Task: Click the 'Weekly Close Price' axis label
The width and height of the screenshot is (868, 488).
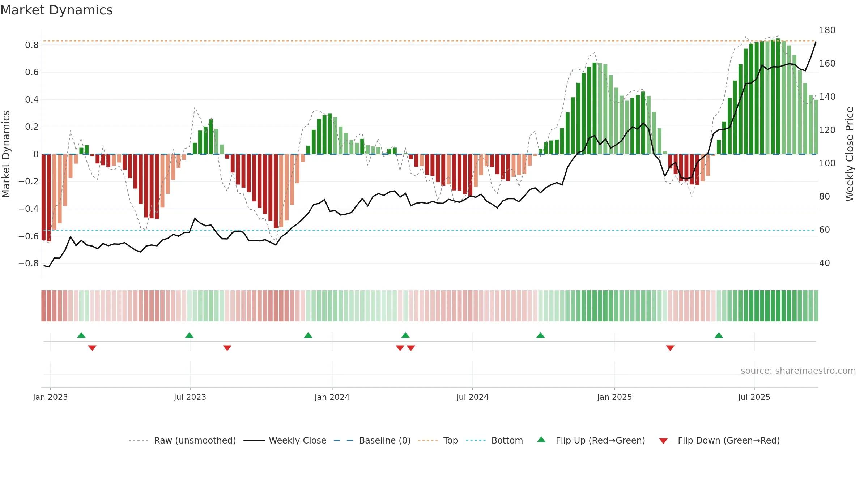Action: tap(850, 154)
